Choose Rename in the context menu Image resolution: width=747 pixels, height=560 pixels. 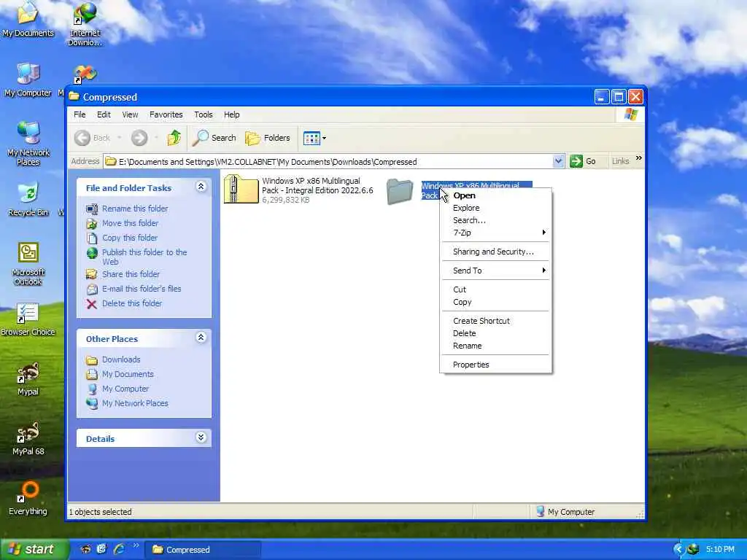coord(495,346)
